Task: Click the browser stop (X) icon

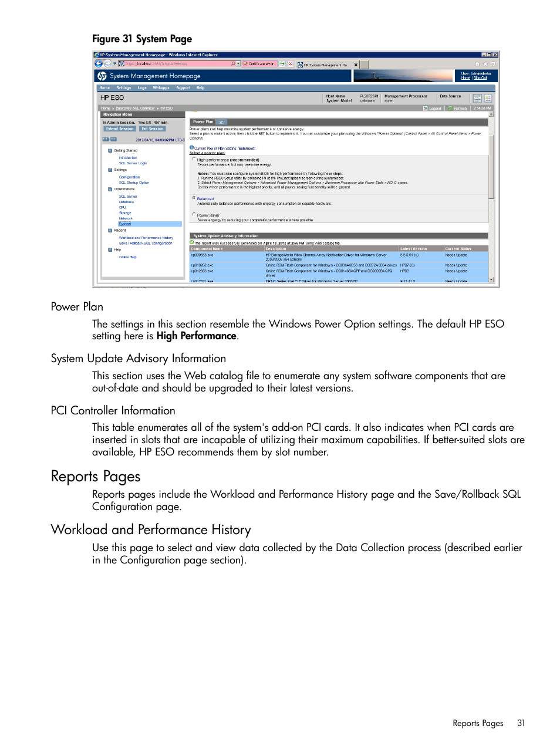Action: [x=290, y=63]
